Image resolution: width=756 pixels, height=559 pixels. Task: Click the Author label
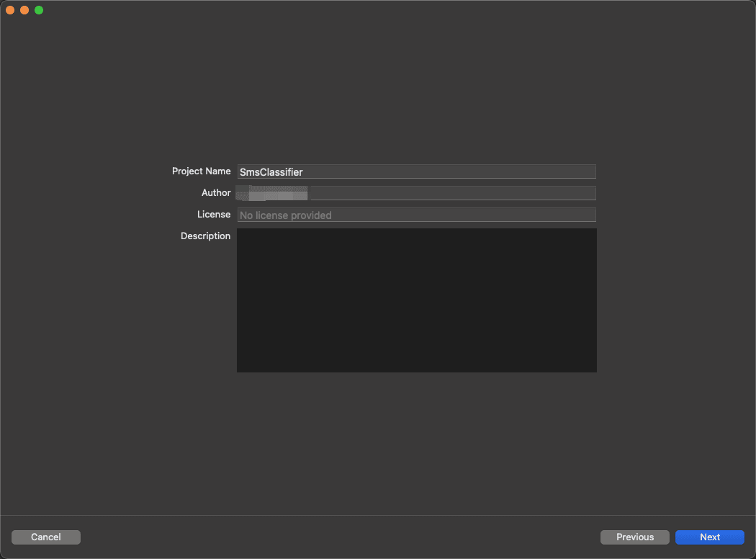click(216, 192)
